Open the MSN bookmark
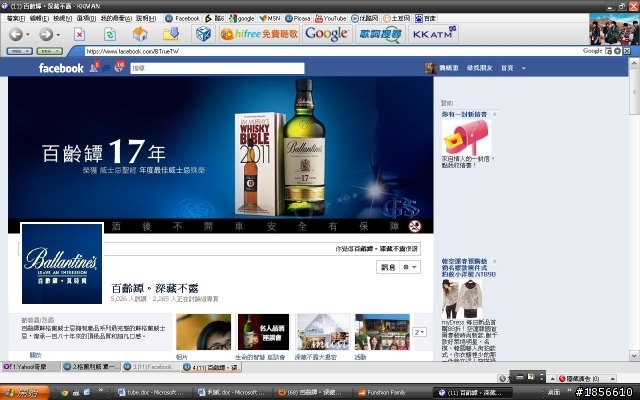The image size is (640, 400). coord(269,18)
